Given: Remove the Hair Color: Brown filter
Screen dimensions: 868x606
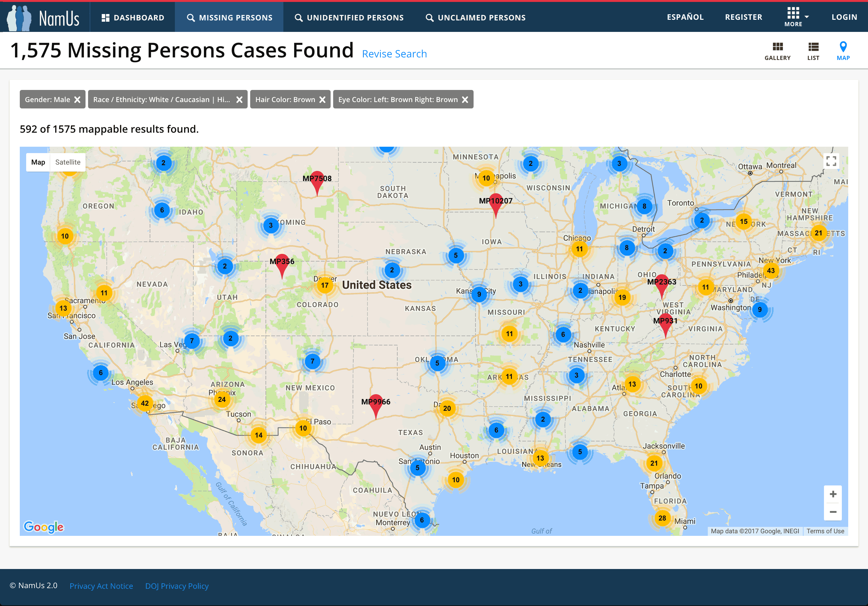Looking at the screenshot, I should click(x=323, y=100).
